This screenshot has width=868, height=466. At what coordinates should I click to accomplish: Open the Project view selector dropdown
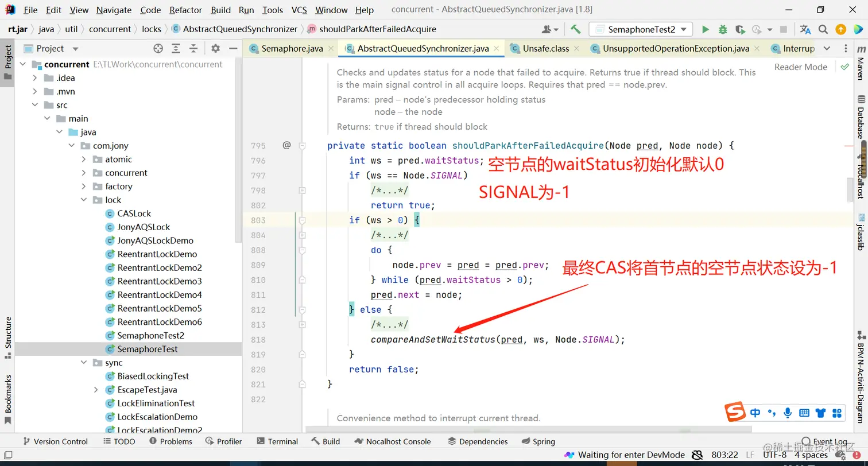(x=75, y=49)
